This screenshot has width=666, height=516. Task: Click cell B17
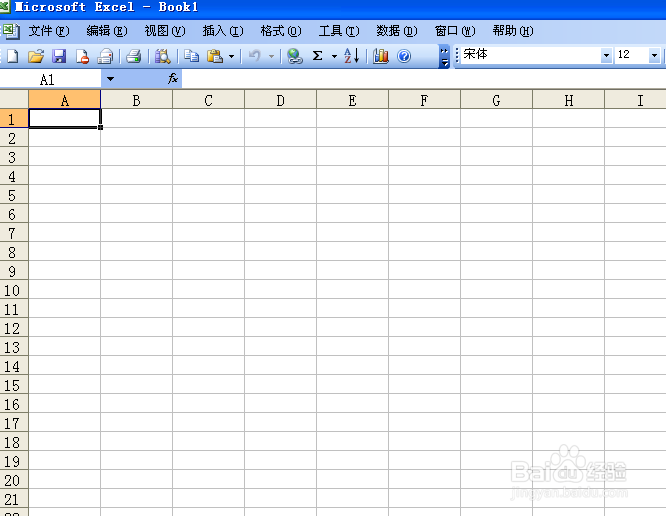[136, 423]
